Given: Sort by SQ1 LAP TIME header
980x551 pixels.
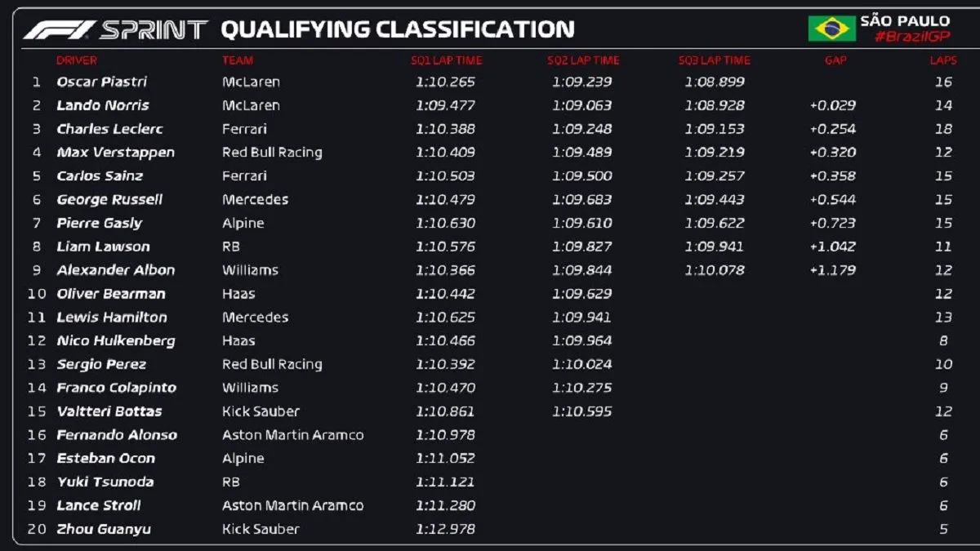Looking at the screenshot, I should (446, 60).
